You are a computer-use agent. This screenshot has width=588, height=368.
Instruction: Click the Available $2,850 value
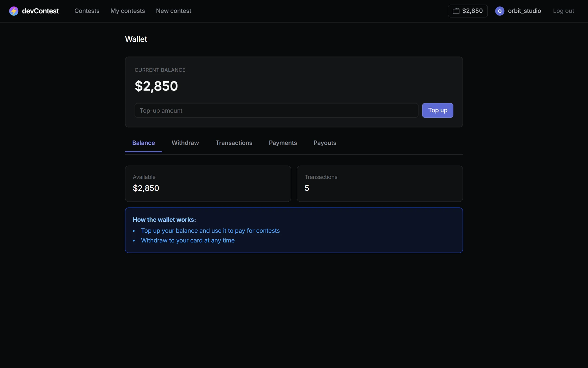coord(146,188)
